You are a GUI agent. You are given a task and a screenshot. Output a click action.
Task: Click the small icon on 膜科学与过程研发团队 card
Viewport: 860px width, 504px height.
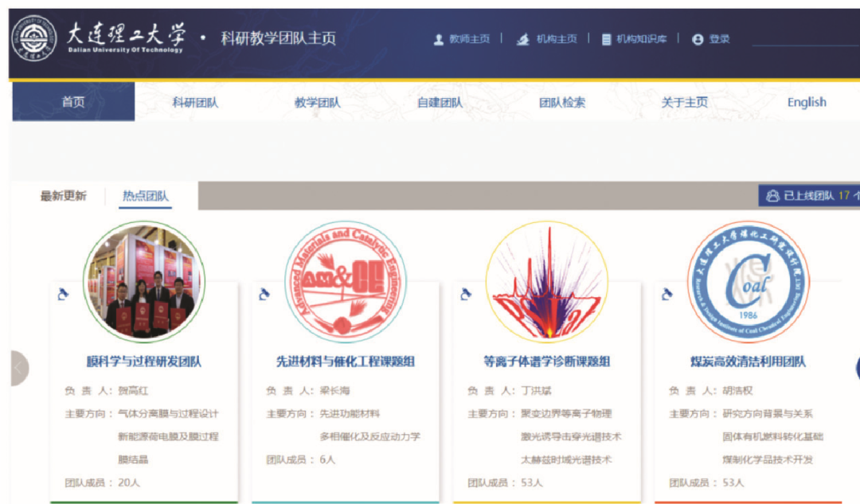pyautogui.click(x=64, y=295)
